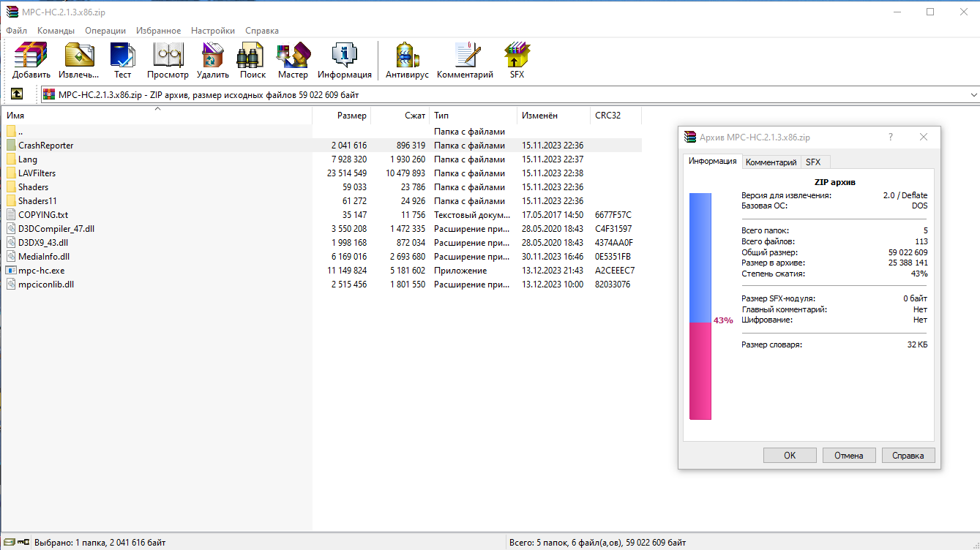The width and height of the screenshot is (980, 550).
Task: Expand the archive path dropdown arrow
Action: (x=973, y=95)
